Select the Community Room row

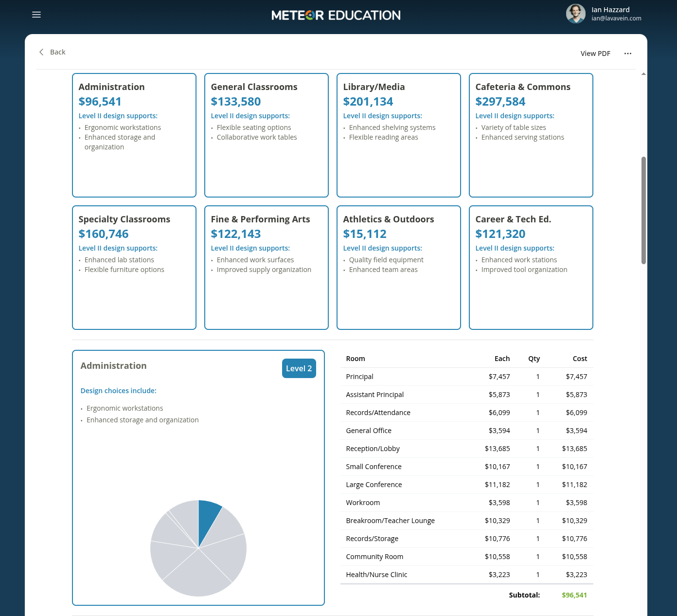[467, 557]
